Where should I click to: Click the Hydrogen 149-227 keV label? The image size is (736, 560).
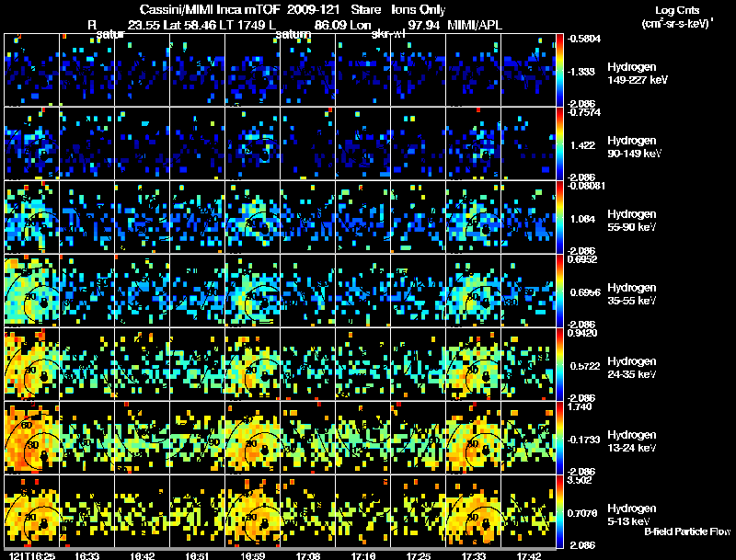[x=638, y=74]
